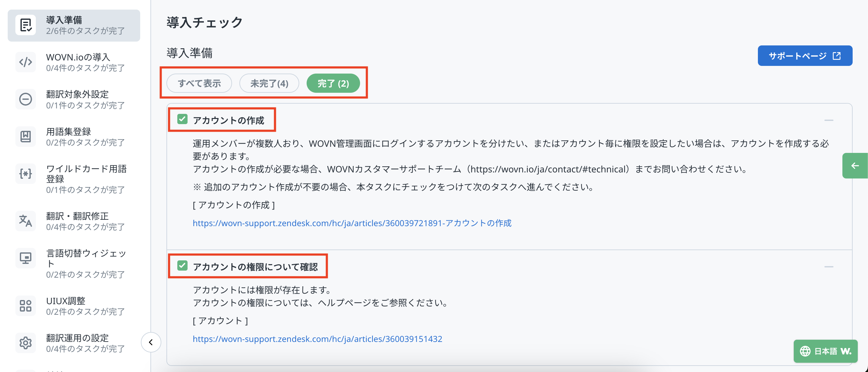Click the green left-arrow side tab

(855, 166)
